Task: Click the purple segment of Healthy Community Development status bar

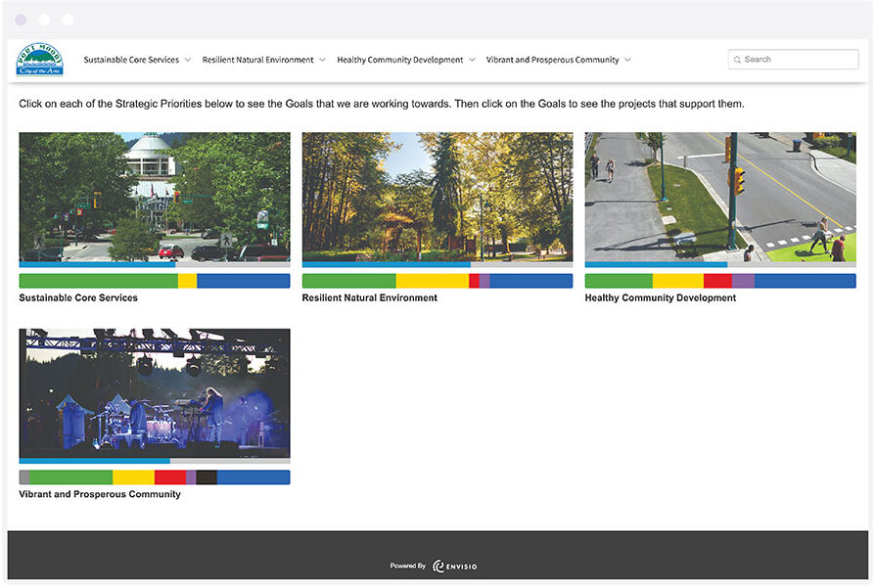Action: (743, 281)
